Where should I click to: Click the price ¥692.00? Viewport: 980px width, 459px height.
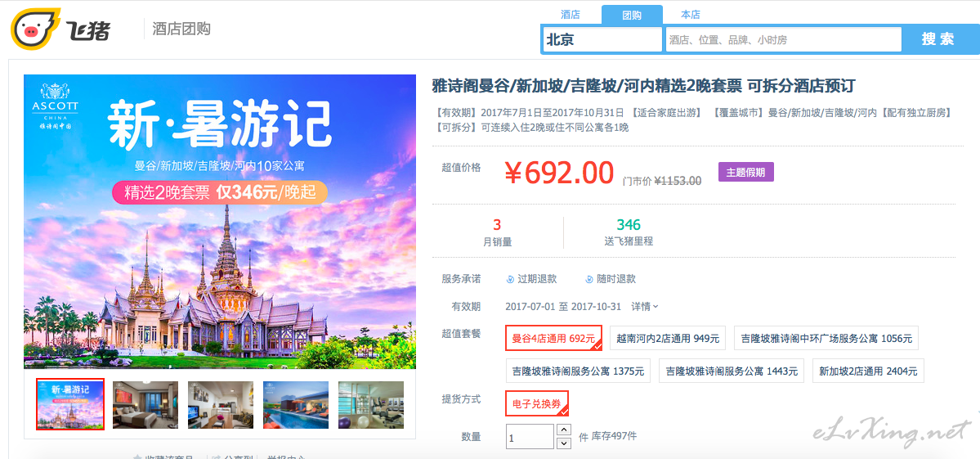tap(559, 172)
